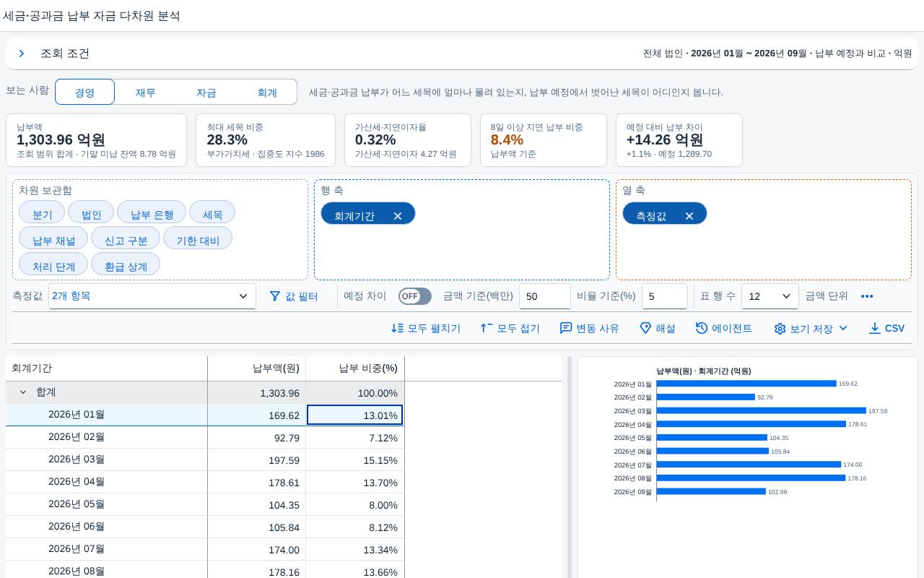The height and width of the screenshot is (578, 924).
Task: Collapse all rows with 모두 접기
Action: pos(510,328)
